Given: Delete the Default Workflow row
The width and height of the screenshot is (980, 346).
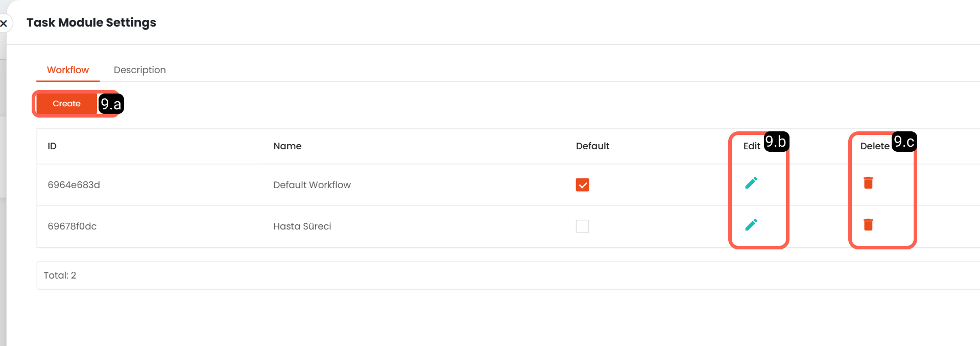Looking at the screenshot, I should click(x=868, y=183).
